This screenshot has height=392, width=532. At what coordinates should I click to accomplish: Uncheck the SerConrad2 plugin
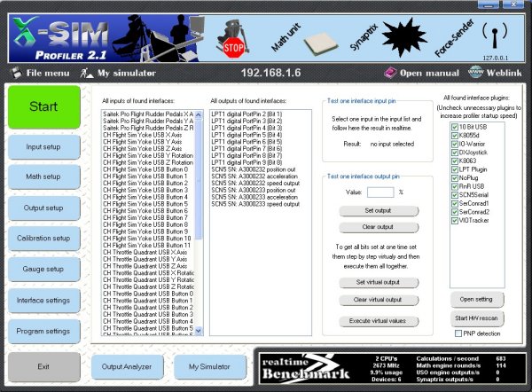point(455,212)
